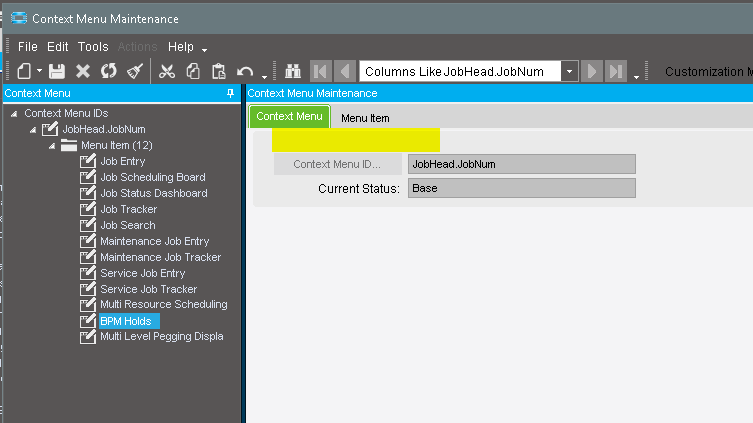Viewport: 753px width, 423px height.
Task: Click the Save floppy disk icon
Action: click(x=57, y=71)
